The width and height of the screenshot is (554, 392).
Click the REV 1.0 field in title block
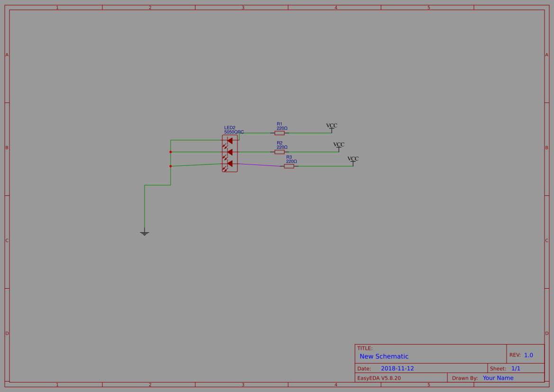pos(527,354)
